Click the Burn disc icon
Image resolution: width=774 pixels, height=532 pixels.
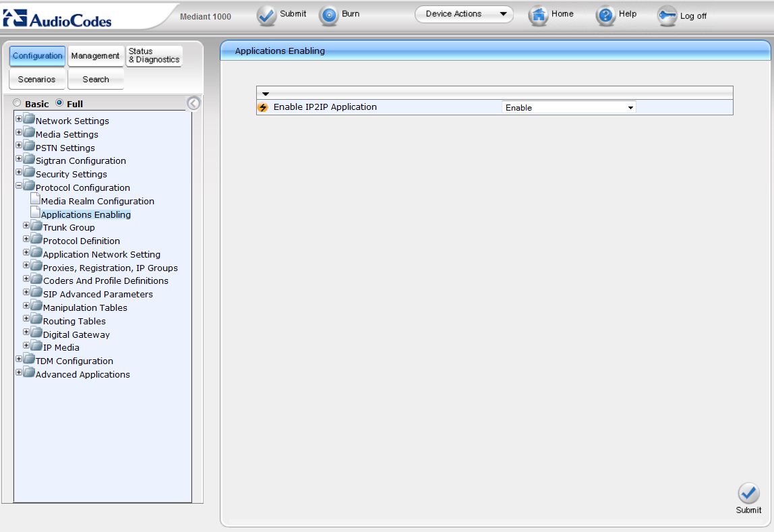[x=328, y=16]
